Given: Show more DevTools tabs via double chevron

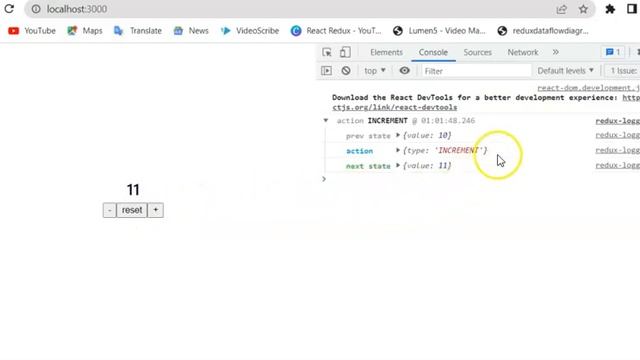Looking at the screenshot, I should coord(556,52).
